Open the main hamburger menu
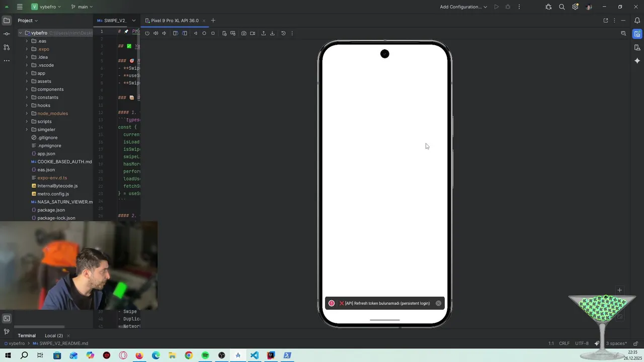 [x=20, y=7]
